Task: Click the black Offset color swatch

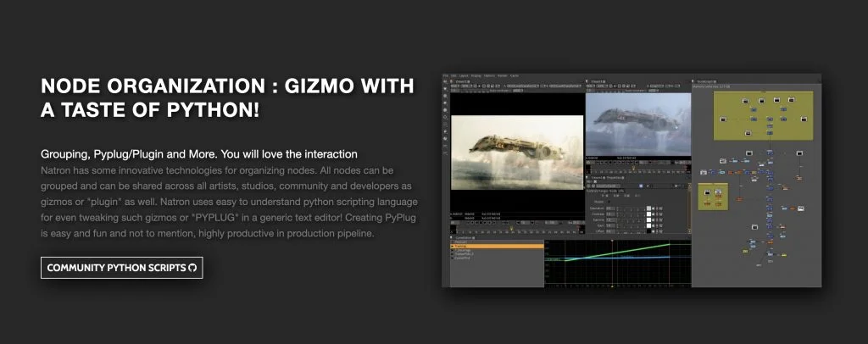Action: (648, 231)
